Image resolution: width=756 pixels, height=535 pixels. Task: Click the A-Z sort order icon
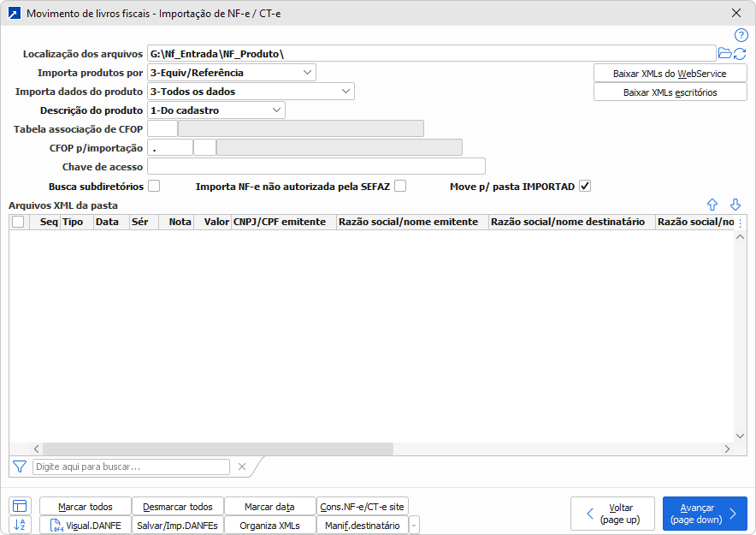[x=20, y=525]
